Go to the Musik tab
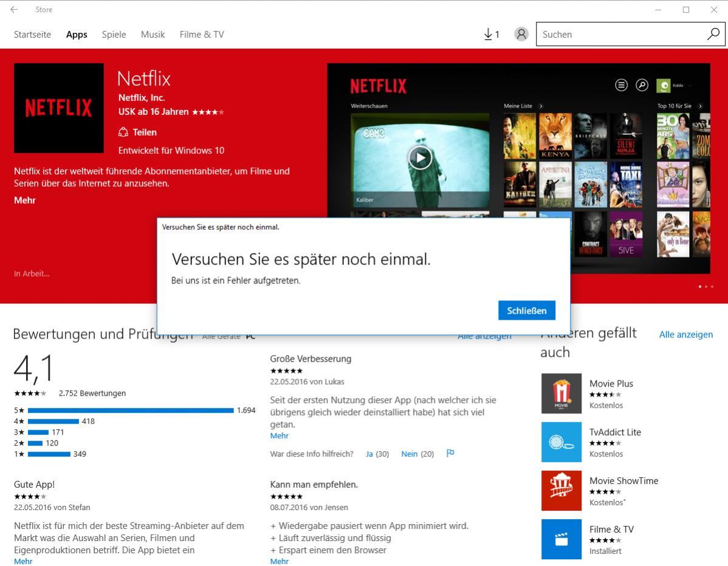Image resolution: width=728 pixels, height=566 pixels. [153, 35]
